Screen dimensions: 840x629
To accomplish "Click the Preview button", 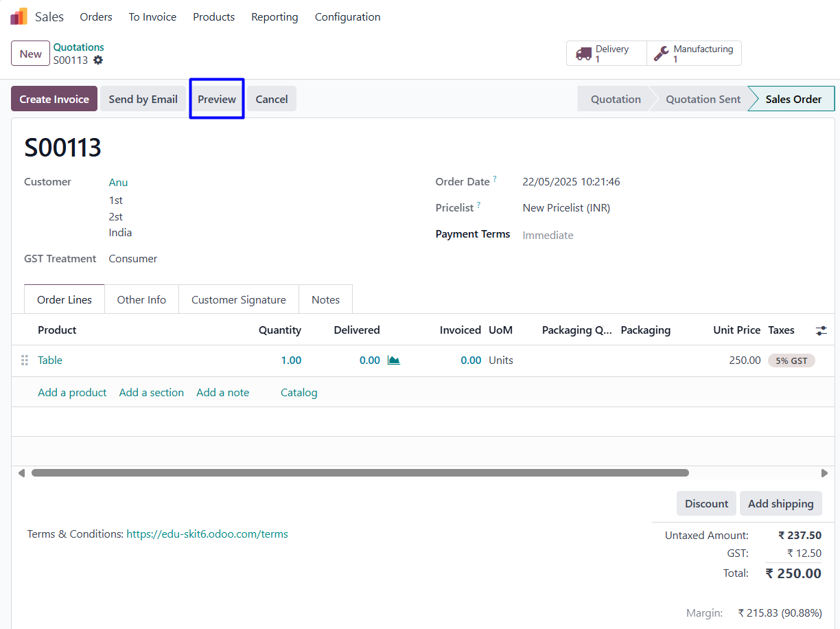I will [217, 99].
